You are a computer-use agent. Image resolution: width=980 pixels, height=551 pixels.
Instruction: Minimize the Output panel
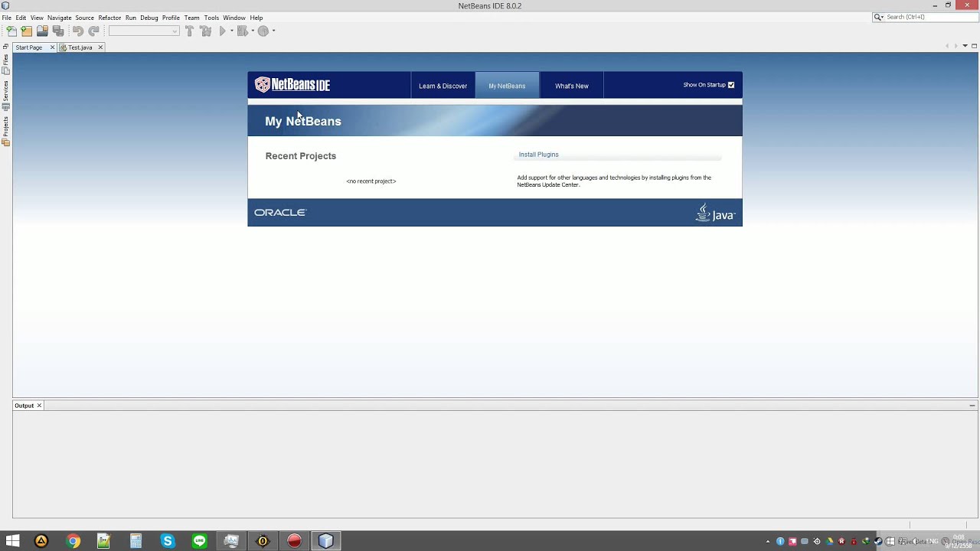click(972, 406)
